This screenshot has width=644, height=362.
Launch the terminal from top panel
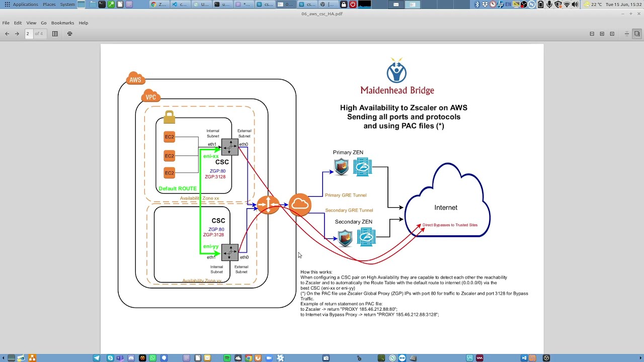tap(102, 5)
